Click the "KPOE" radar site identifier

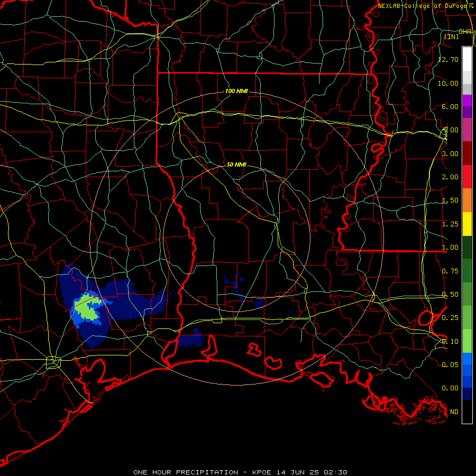tap(263, 472)
